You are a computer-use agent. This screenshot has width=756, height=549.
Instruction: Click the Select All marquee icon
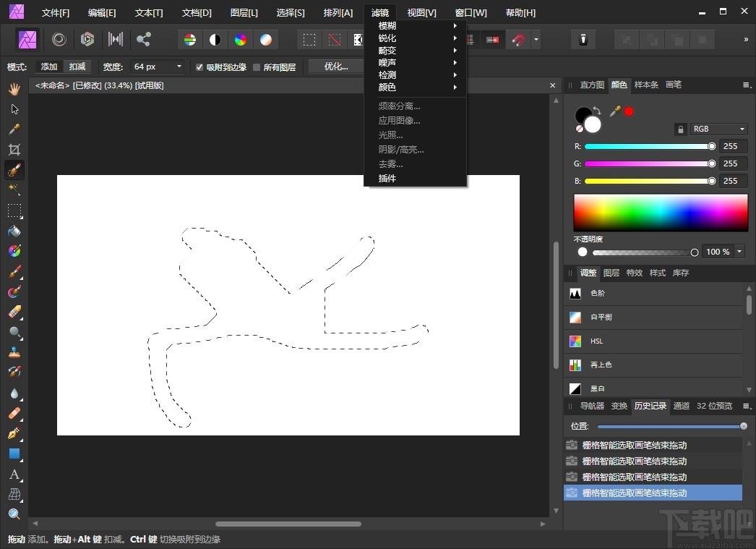point(309,40)
